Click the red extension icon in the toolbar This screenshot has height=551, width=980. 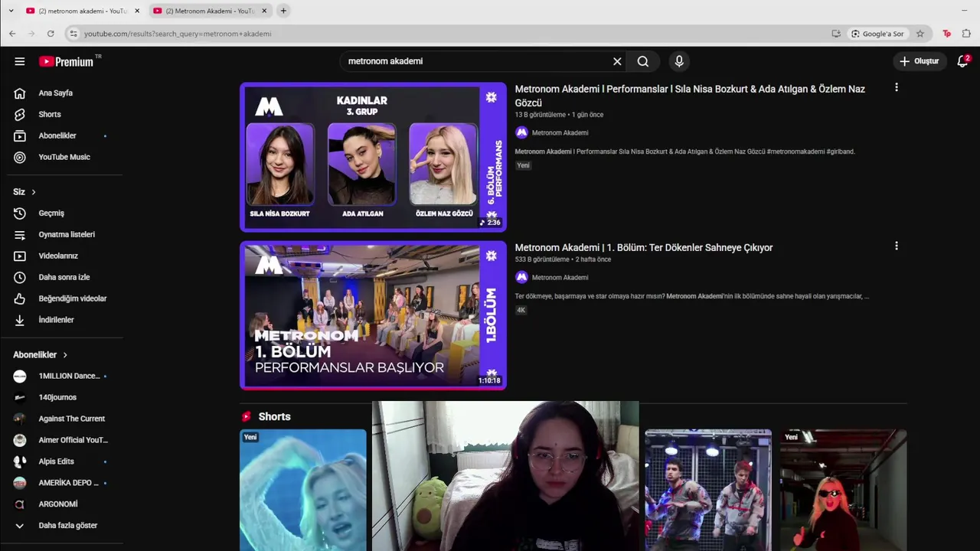(947, 34)
